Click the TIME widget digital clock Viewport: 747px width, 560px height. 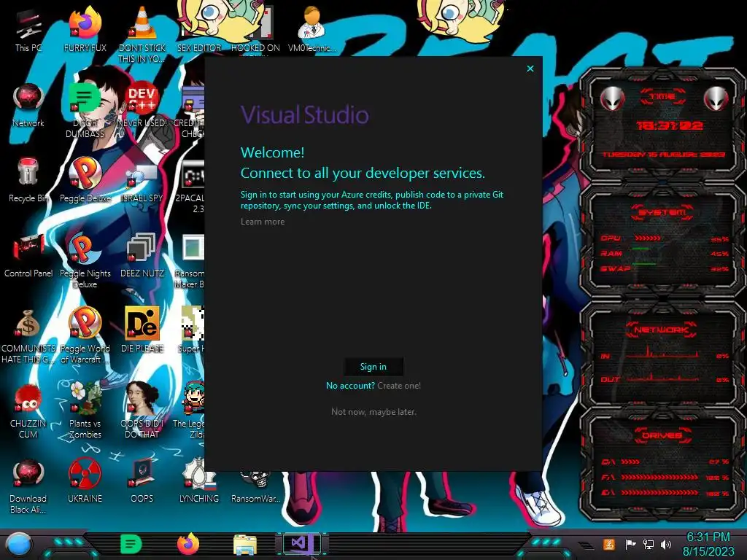[670, 125]
